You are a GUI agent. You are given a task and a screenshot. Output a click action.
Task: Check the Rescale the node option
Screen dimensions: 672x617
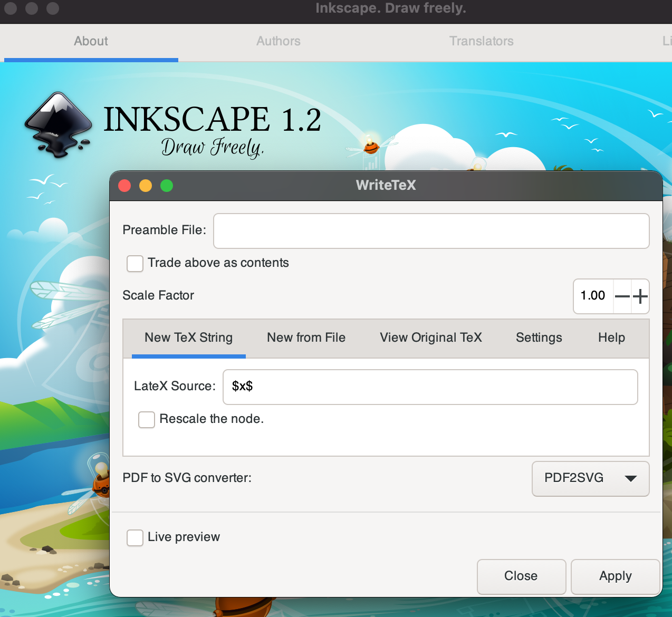(x=147, y=420)
